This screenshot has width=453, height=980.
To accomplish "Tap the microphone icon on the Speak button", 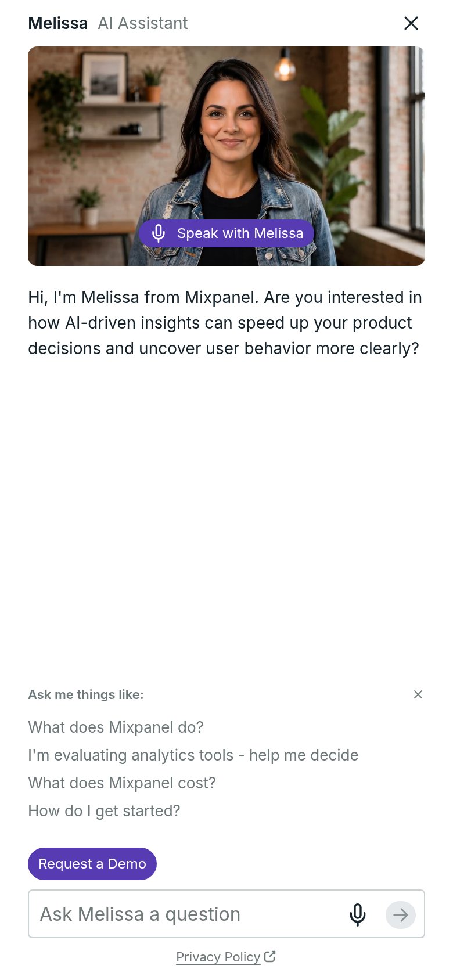I will (159, 233).
